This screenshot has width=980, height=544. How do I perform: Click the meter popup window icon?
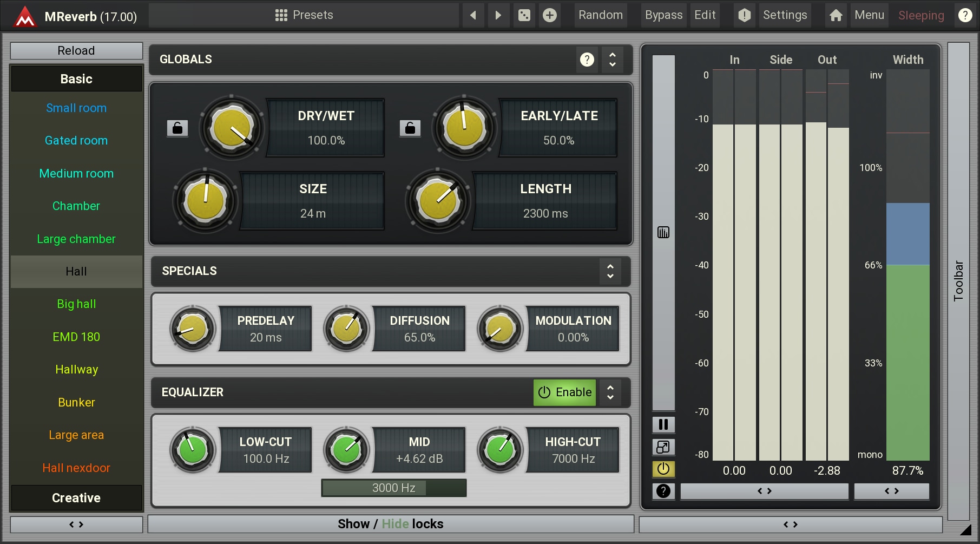point(663,447)
